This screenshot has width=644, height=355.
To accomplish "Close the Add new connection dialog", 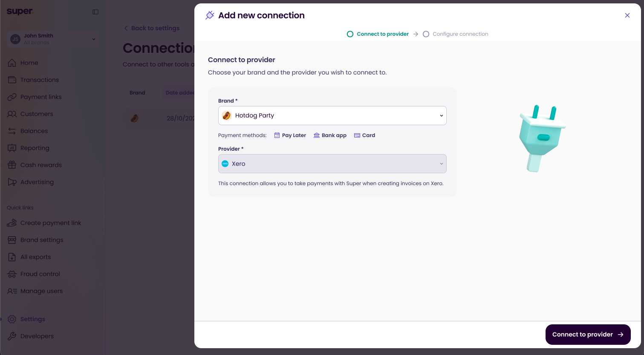I will point(627,15).
